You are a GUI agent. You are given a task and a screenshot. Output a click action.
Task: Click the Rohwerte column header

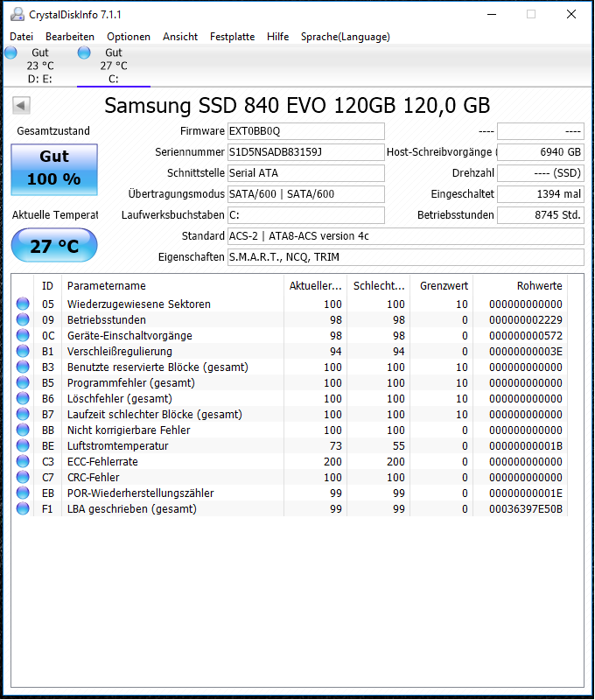pos(521,286)
